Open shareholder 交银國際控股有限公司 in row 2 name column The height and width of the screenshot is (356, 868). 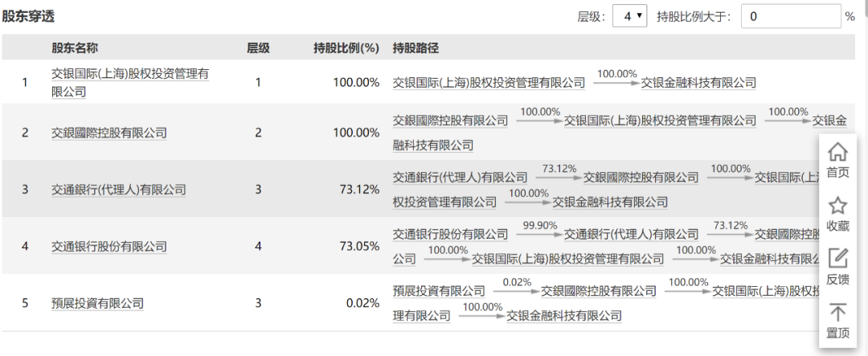(x=109, y=133)
